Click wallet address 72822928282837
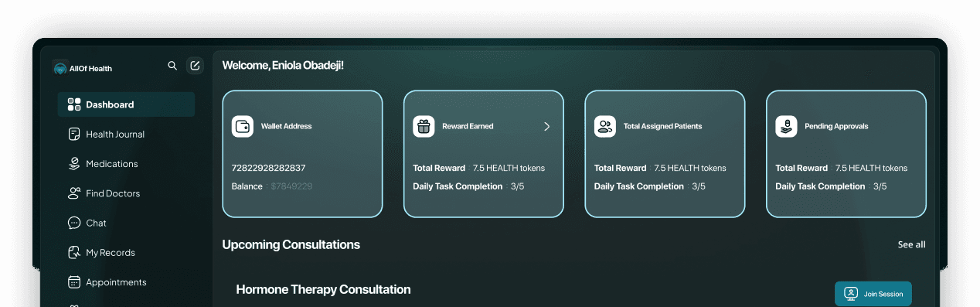Image resolution: width=980 pixels, height=307 pixels. [269, 168]
